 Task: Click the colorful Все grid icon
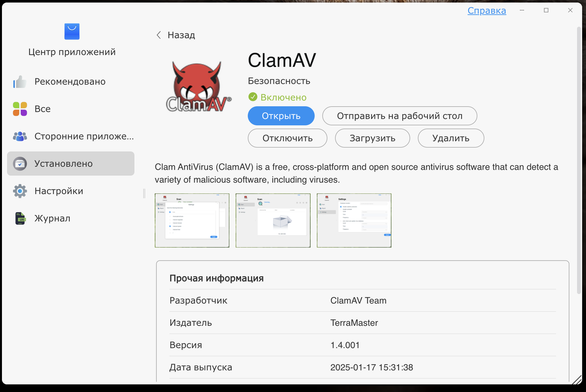20,109
